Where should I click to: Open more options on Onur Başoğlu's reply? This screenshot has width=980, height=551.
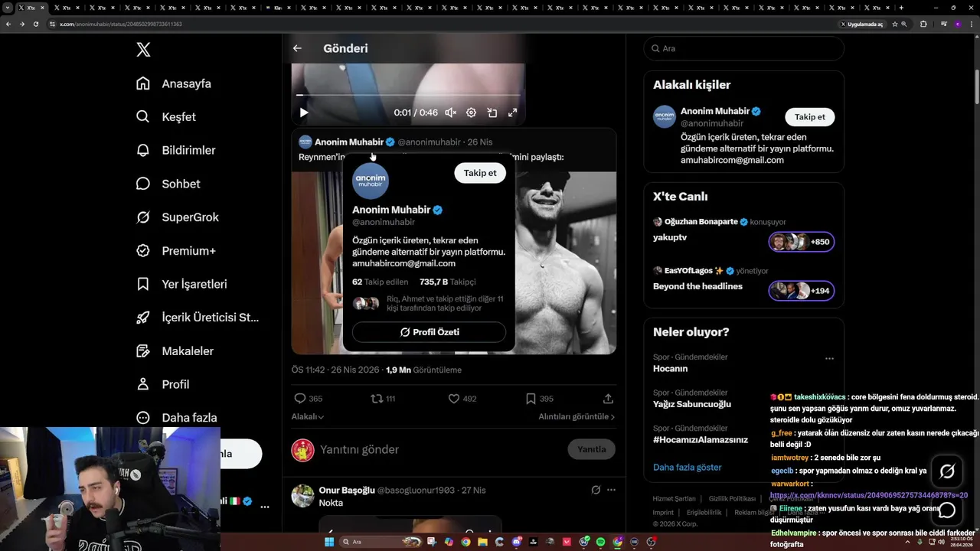[611, 490]
